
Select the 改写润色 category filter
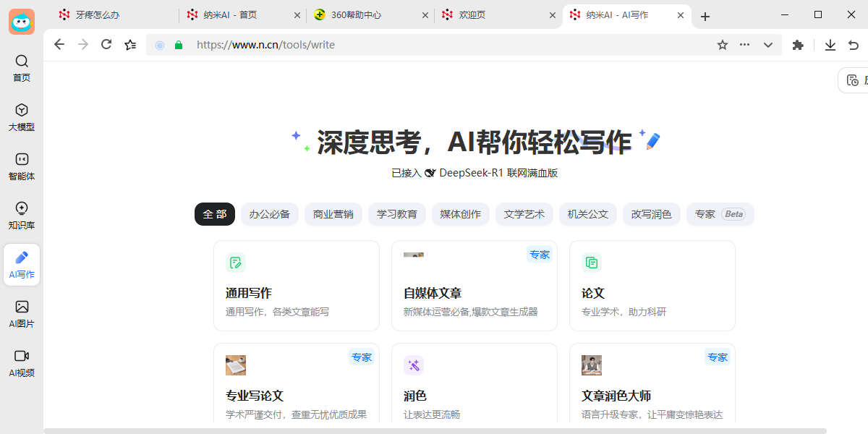[652, 214]
